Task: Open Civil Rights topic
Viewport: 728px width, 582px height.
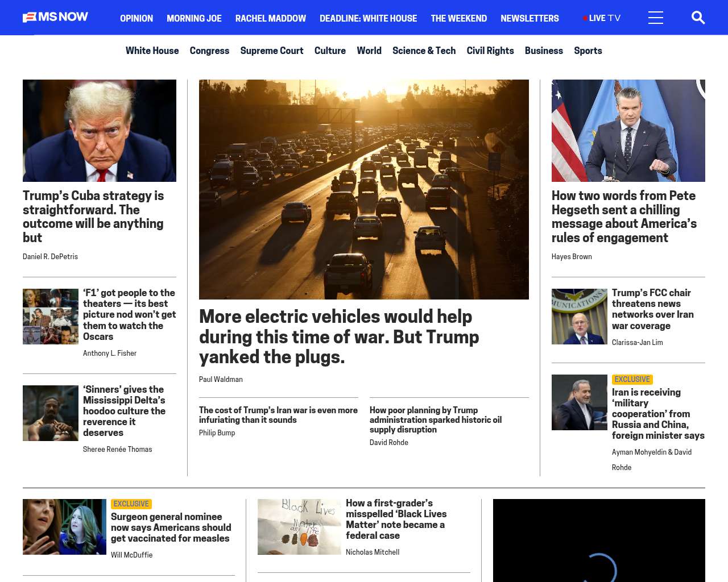Action: point(490,51)
